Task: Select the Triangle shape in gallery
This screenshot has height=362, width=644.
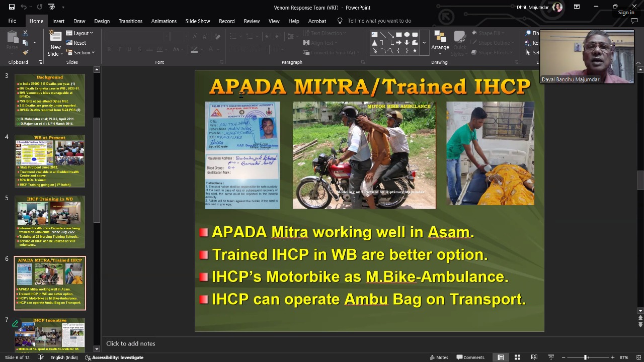Action: [374, 43]
